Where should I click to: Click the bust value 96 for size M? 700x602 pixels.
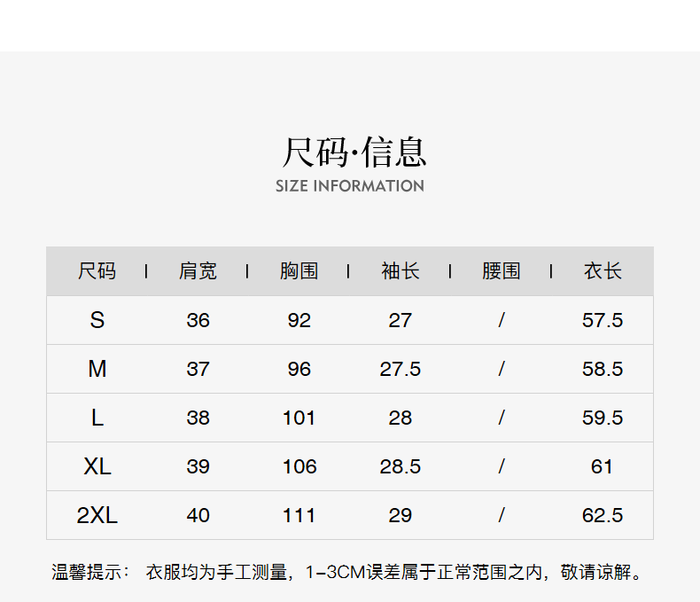(299, 369)
